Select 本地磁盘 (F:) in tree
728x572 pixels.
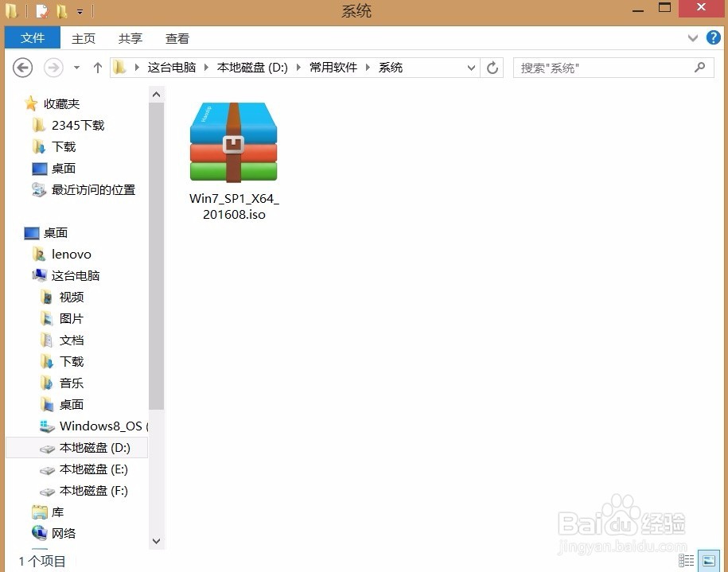click(94, 491)
